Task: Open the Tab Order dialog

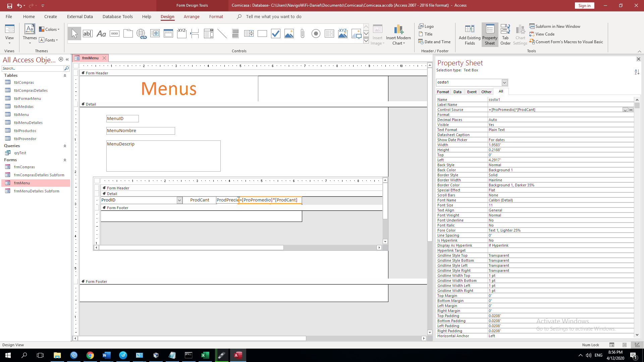Action: coord(505,34)
